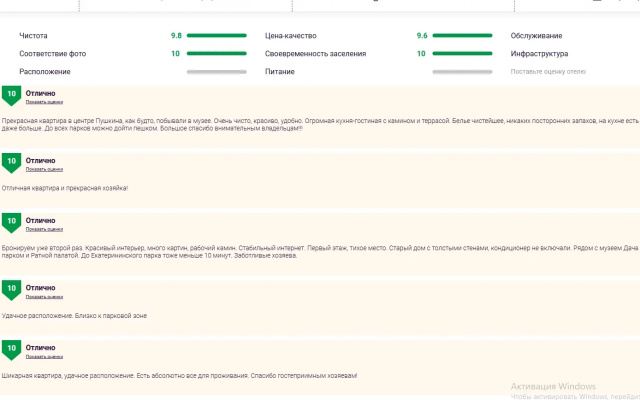Click the 9.6 score next to Цена-качество
Screen dimensions: 640x400
coord(422,36)
